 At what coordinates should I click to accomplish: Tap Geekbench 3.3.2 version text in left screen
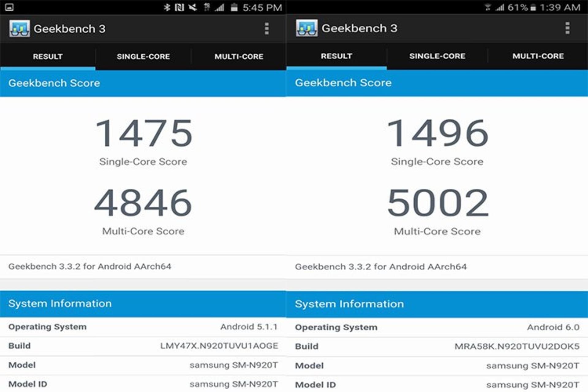coord(90,266)
